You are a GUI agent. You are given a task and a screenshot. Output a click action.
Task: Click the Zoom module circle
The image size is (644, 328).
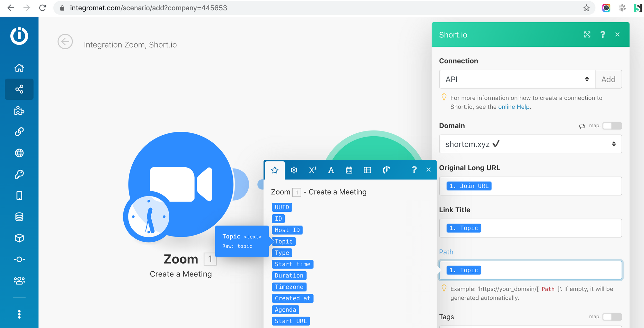tap(181, 184)
